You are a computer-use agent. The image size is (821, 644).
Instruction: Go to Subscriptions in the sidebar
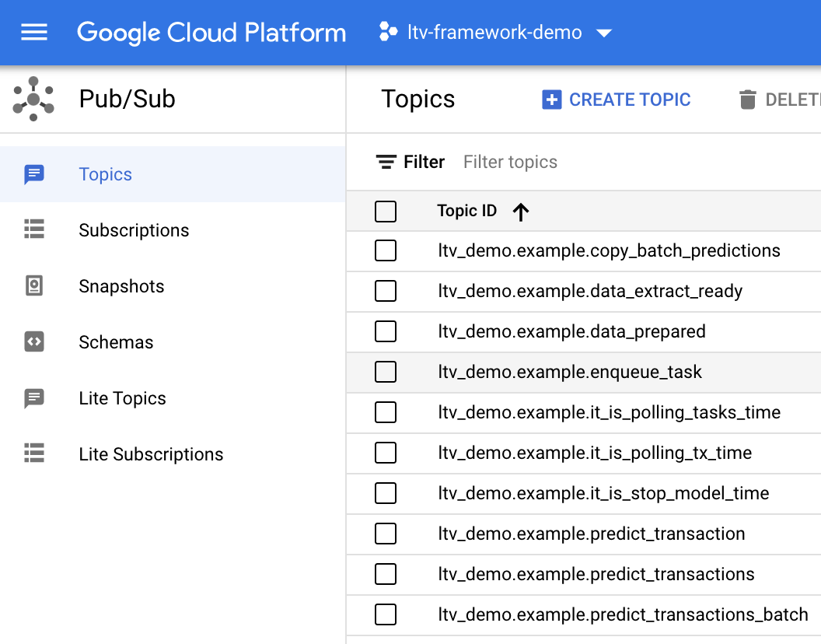click(x=173, y=230)
